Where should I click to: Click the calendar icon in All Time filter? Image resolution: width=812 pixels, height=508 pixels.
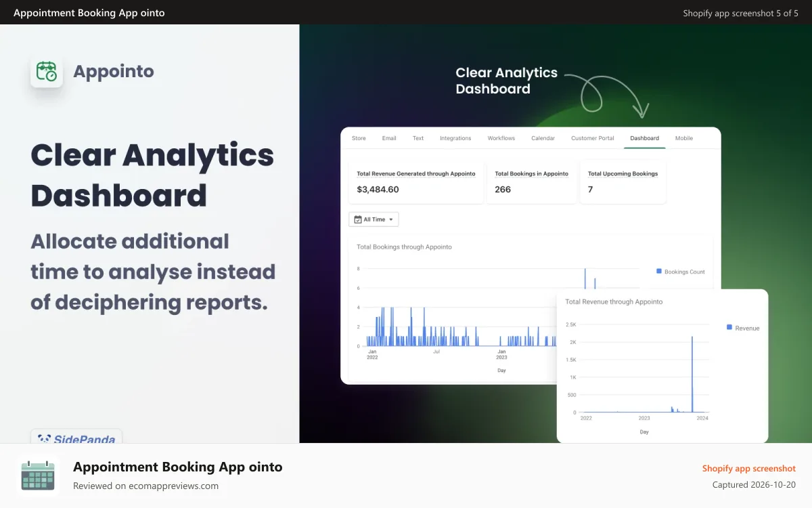click(x=358, y=219)
